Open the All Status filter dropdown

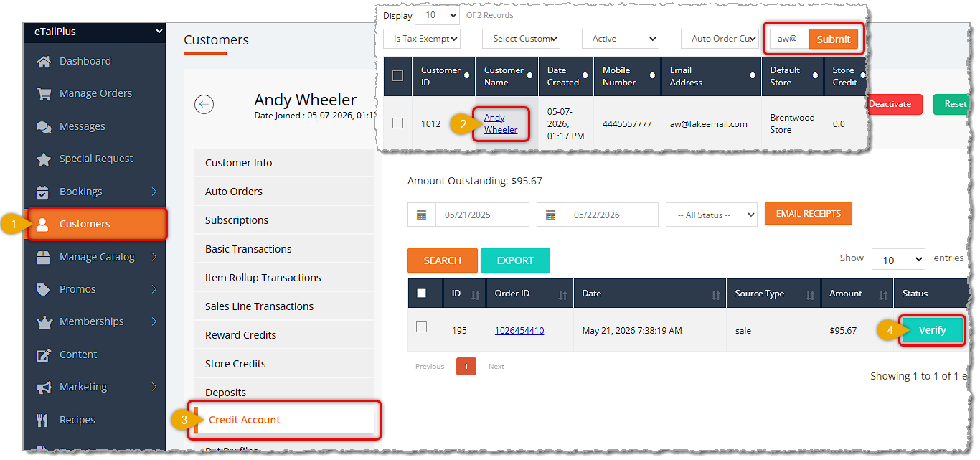coord(712,215)
